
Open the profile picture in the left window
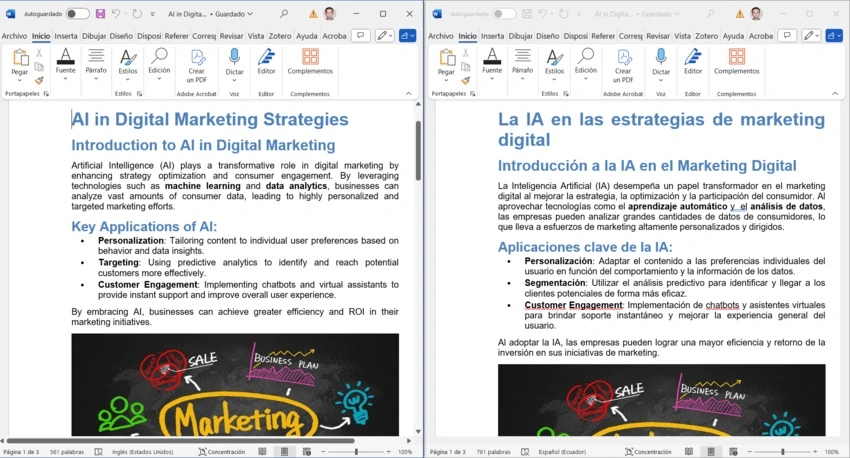click(330, 14)
